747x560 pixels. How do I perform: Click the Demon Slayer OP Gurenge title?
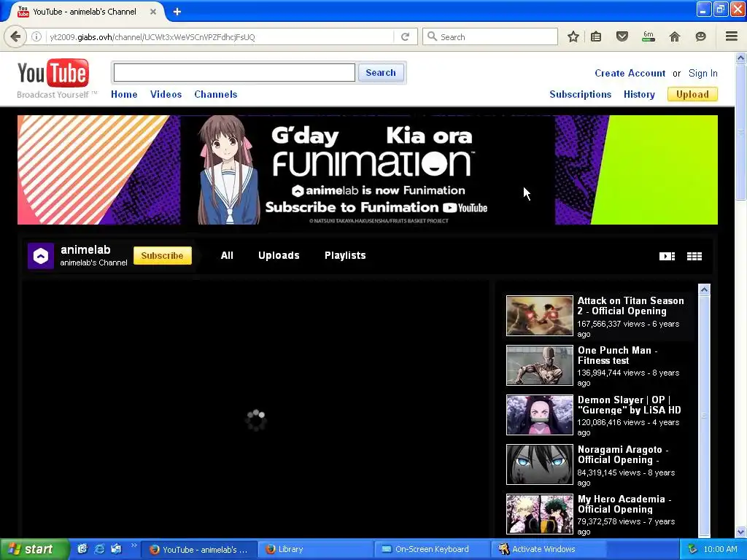tap(630, 405)
